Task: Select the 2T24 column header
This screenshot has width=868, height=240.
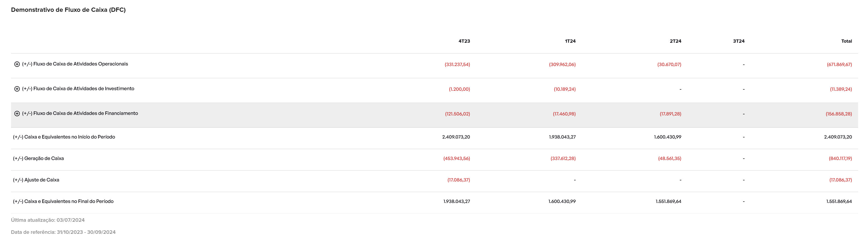Action: (x=675, y=41)
